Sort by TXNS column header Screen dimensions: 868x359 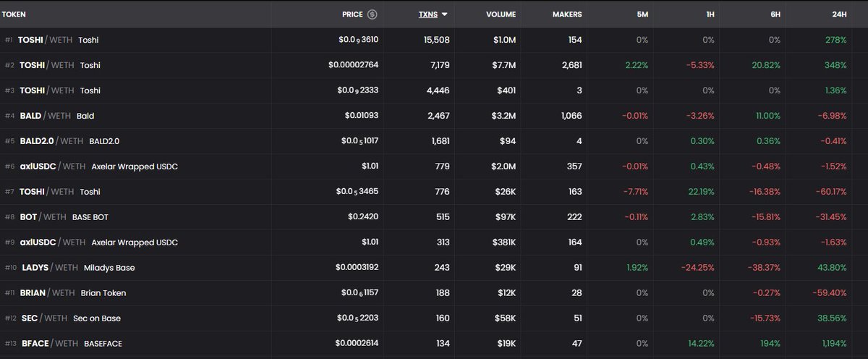point(433,14)
